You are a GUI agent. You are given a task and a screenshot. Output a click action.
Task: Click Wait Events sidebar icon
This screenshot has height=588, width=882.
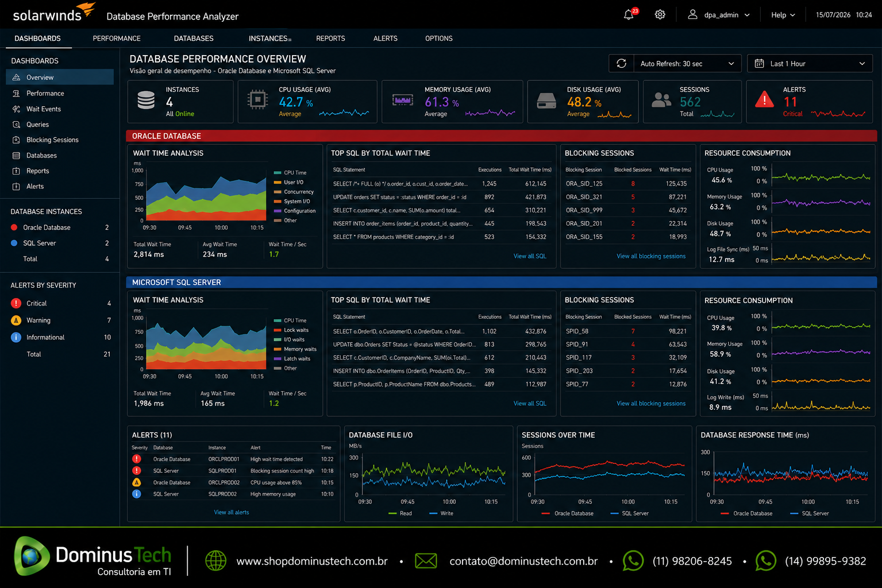click(16, 109)
